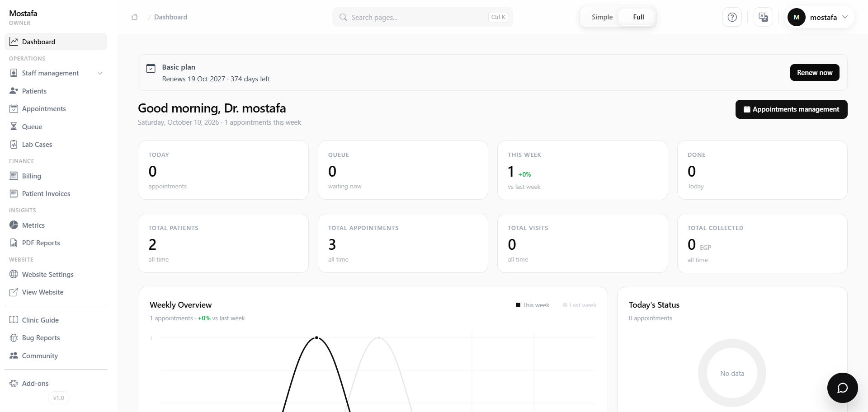The width and height of the screenshot is (868, 412).
Task: Click the Lab Cases icon
Action: (x=14, y=145)
